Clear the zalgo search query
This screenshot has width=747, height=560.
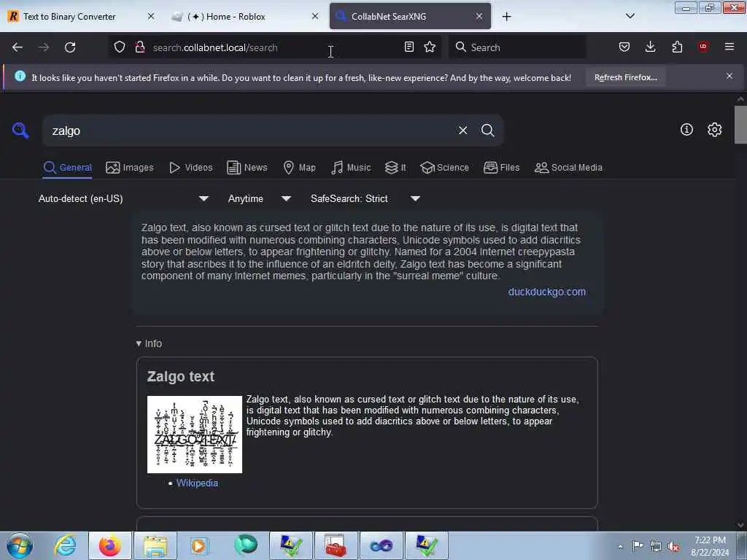462,130
